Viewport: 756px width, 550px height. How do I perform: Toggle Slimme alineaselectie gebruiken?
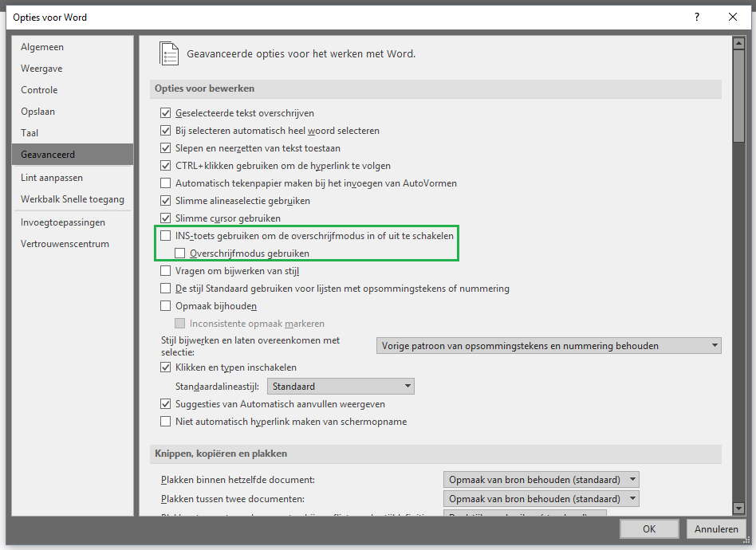tap(165, 201)
